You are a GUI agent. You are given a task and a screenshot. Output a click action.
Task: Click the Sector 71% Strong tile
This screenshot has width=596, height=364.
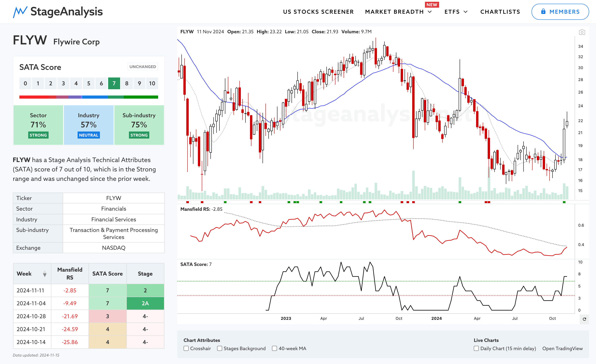(38, 125)
